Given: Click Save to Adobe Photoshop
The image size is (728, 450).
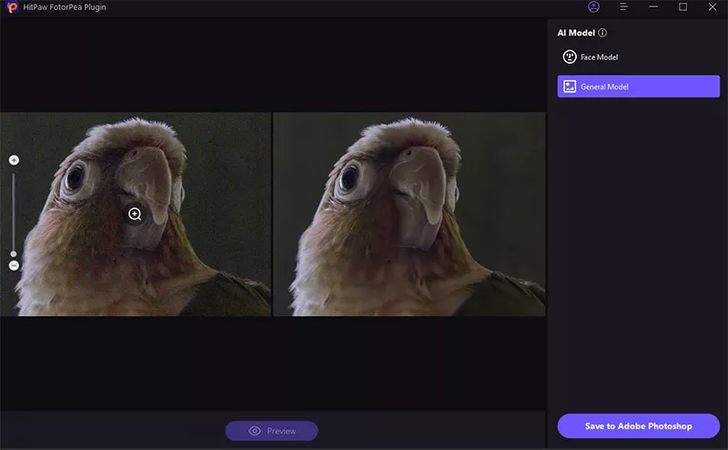Looking at the screenshot, I should 638,426.
